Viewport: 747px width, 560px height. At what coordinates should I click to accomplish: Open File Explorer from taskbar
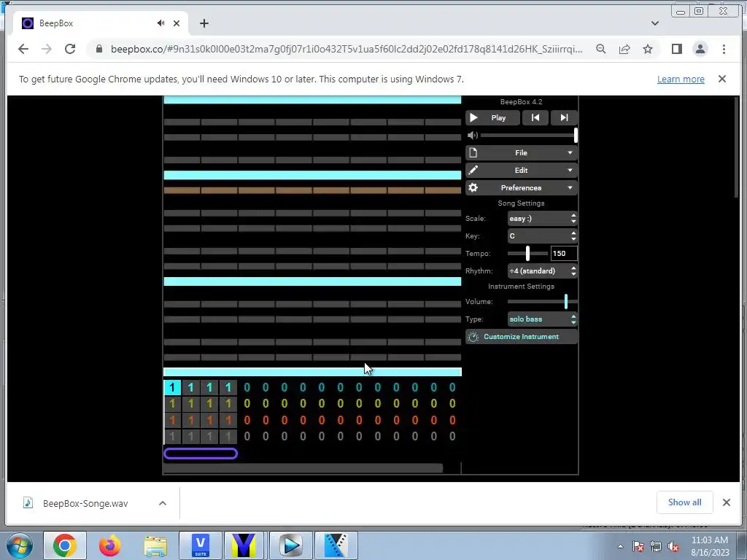click(x=155, y=545)
